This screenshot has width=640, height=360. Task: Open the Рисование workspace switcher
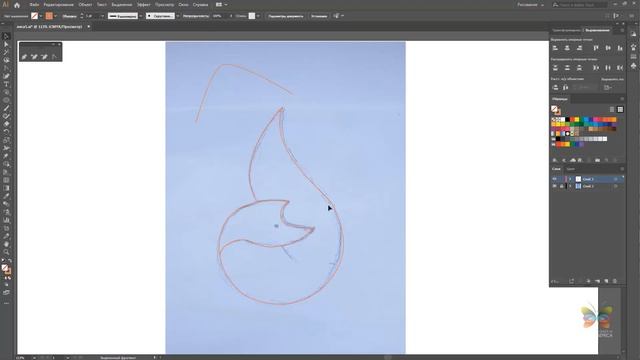pos(531,5)
